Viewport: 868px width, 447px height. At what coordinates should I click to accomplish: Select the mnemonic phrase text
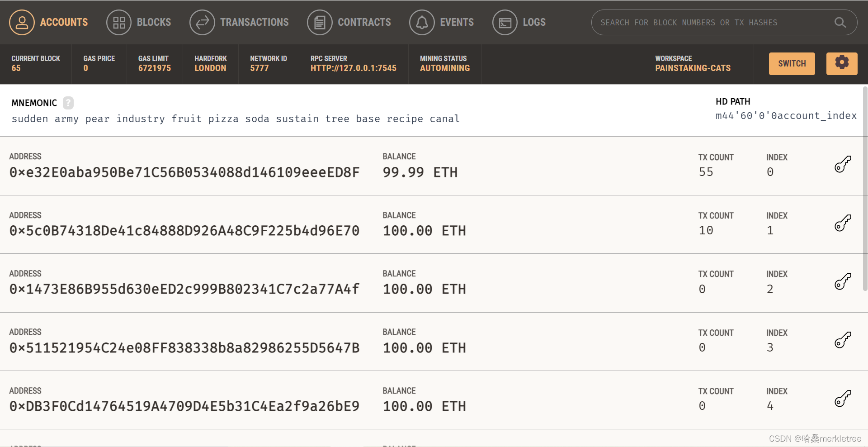click(236, 119)
